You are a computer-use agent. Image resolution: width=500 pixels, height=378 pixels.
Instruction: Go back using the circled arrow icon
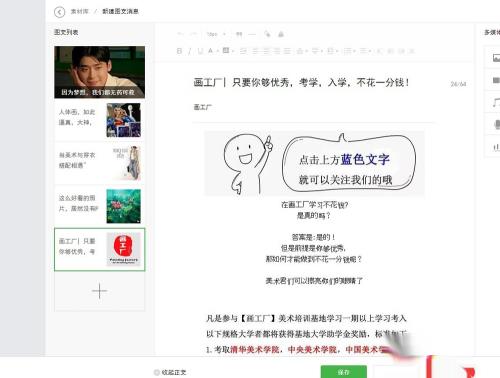click(x=59, y=12)
